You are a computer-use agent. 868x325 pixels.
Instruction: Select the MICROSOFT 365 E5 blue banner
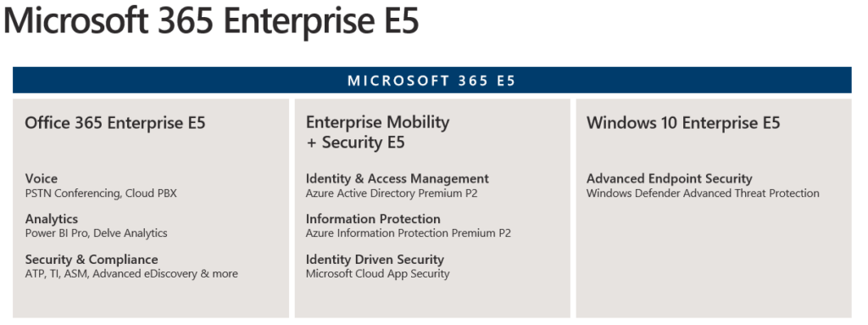[431, 81]
